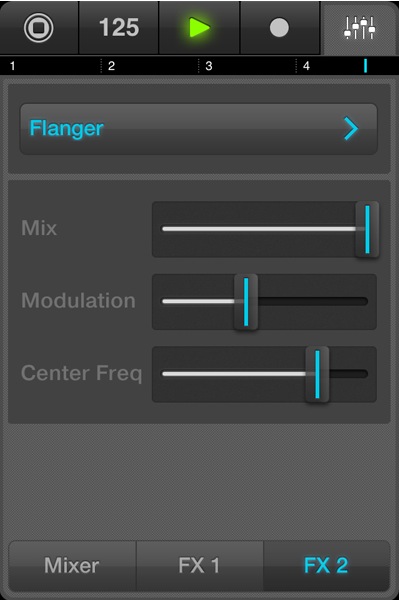
Task: Click the Modulation slider track's dark right portion
Action: (313, 302)
